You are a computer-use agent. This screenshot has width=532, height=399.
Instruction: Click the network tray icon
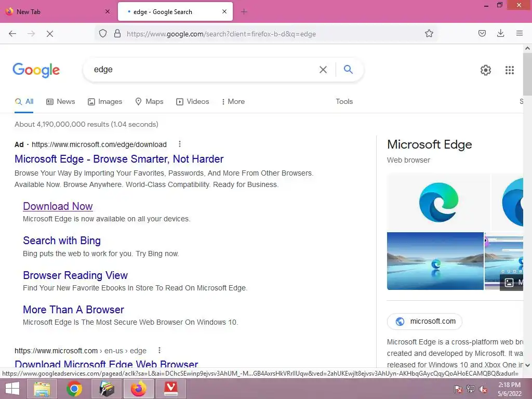click(471, 389)
